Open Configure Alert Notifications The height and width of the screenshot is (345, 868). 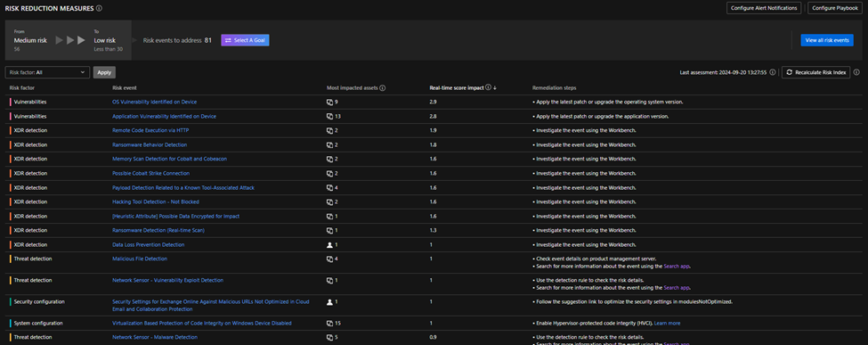[x=763, y=8]
